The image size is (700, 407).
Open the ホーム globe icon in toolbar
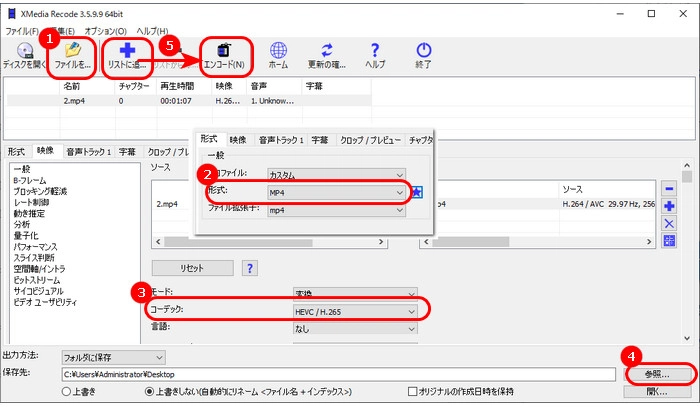278,50
